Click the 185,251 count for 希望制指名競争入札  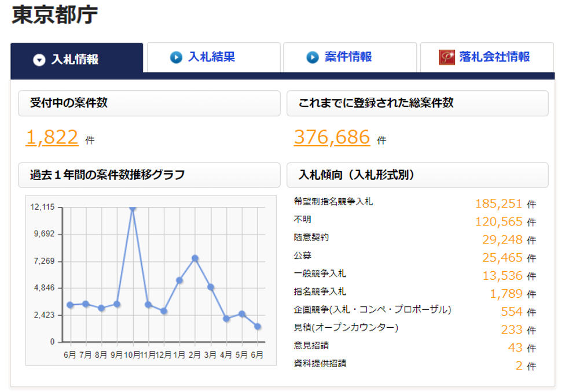pos(498,204)
